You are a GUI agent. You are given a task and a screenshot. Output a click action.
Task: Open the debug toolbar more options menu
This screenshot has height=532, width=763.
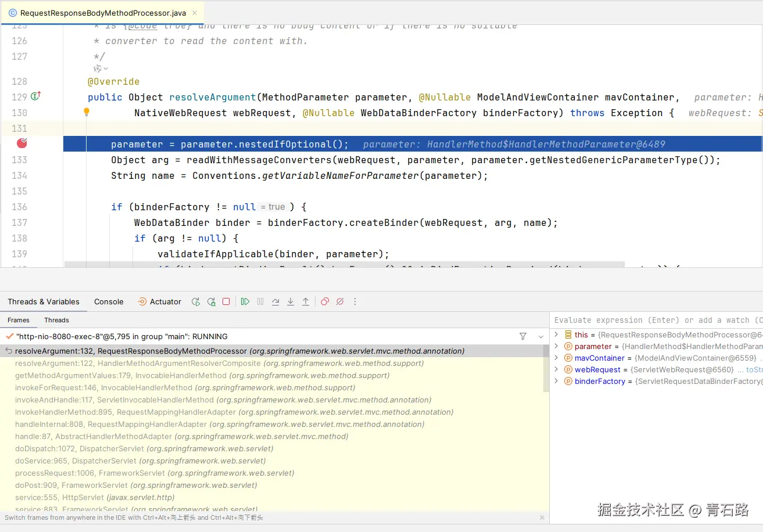click(x=355, y=301)
